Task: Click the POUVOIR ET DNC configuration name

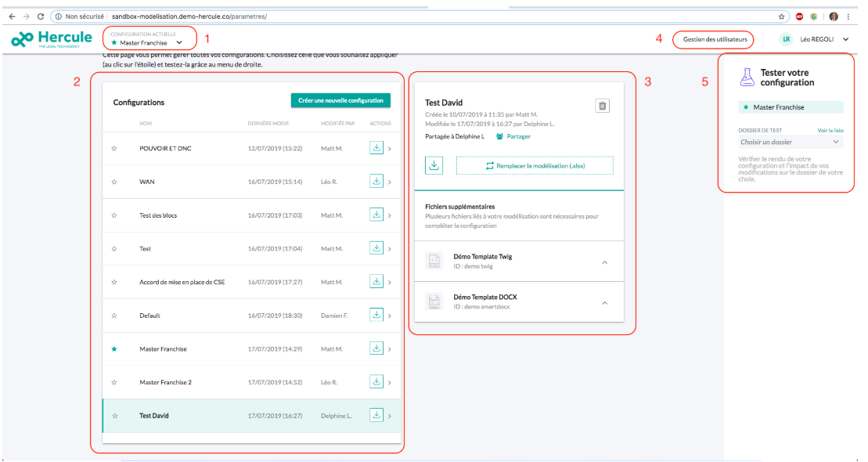Action: (x=165, y=149)
